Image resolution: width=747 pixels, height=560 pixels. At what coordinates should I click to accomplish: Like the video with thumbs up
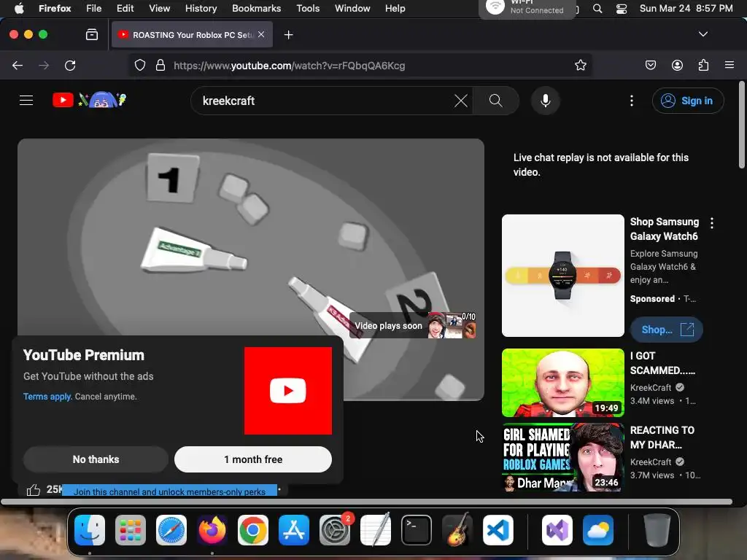[x=34, y=489]
